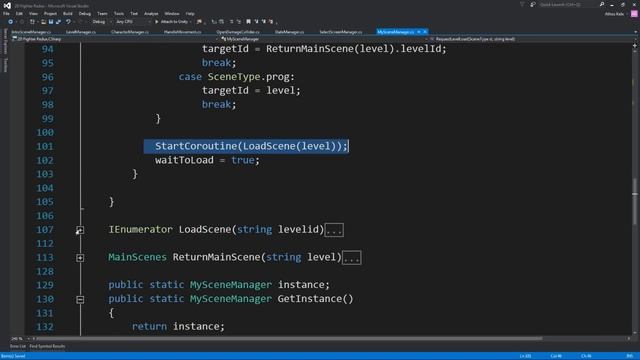
Task: Click the Clear Bookmarks toolbar icon
Action: tap(271, 22)
